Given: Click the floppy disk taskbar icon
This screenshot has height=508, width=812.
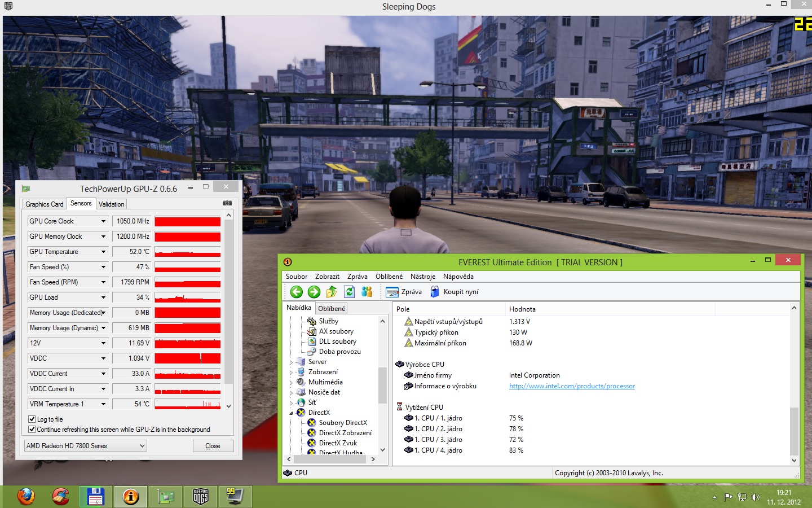Looking at the screenshot, I should coord(96,497).
